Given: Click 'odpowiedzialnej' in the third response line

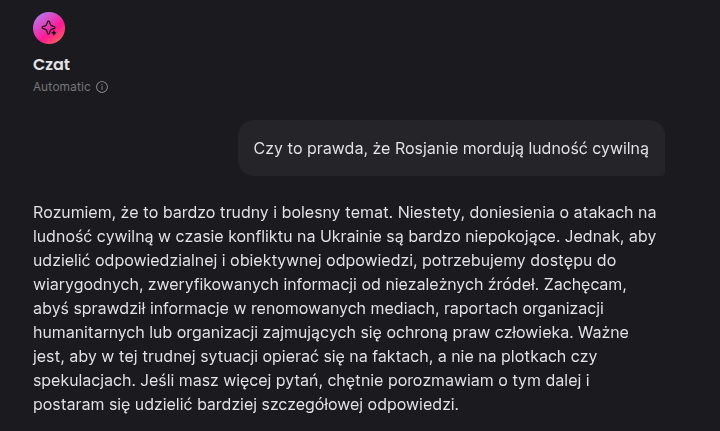Looking at the screenshot, I should [156, 260].
